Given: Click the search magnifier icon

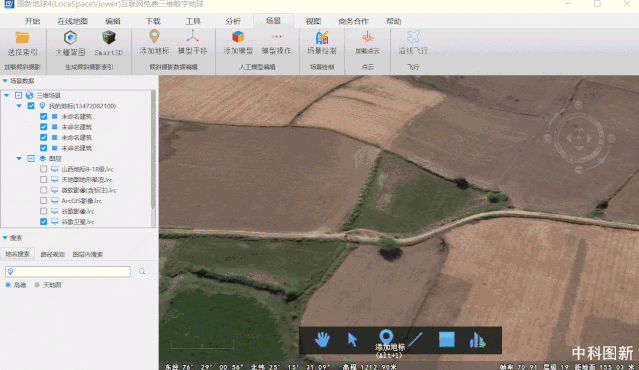Looking at the screenshot, I should coord(142,271).
